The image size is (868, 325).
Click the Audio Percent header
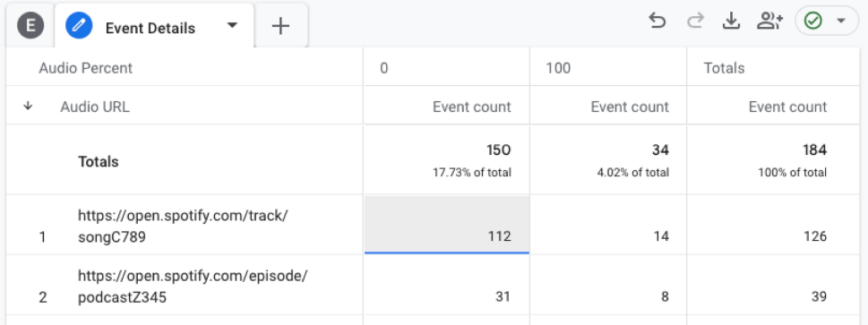(86, 68)
